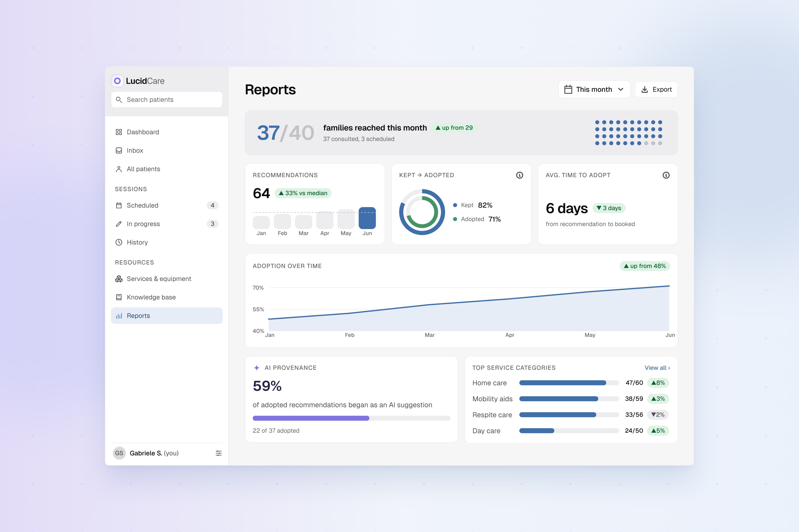Click the up from 48% badge

click(645, 266)
